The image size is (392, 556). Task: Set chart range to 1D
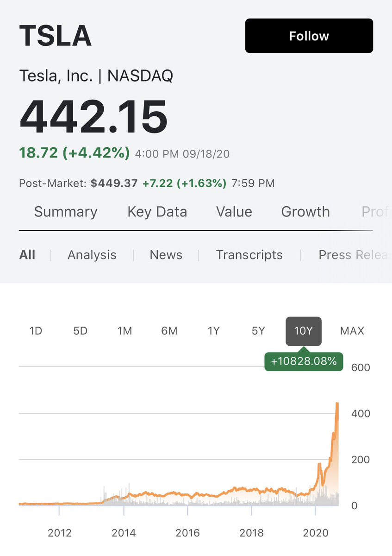pos(36,331)
